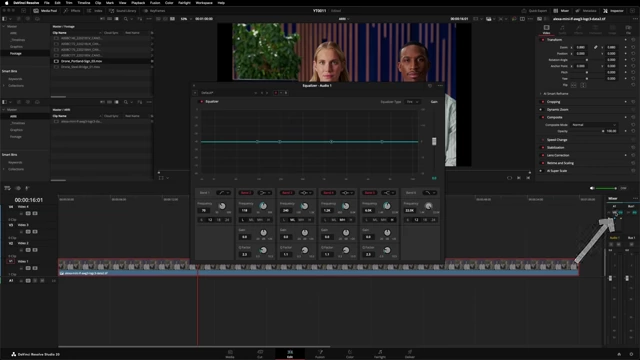This screenshot has width=640, height=360.
Task: Go to the Color page
Action: [350, 353]
